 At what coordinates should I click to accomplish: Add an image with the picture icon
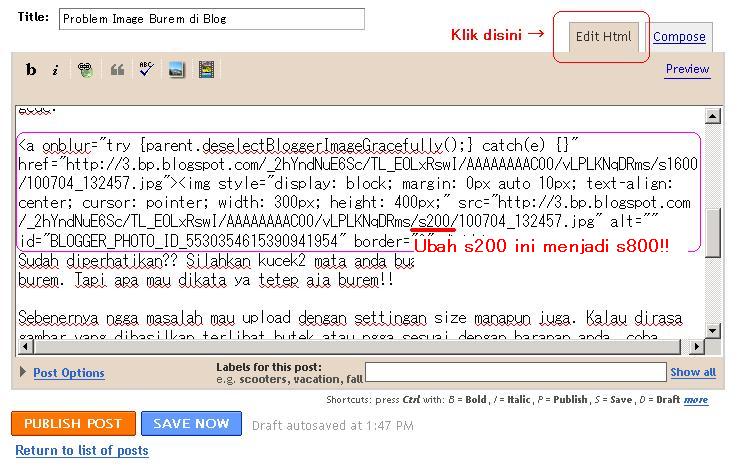tap(176, 70)
